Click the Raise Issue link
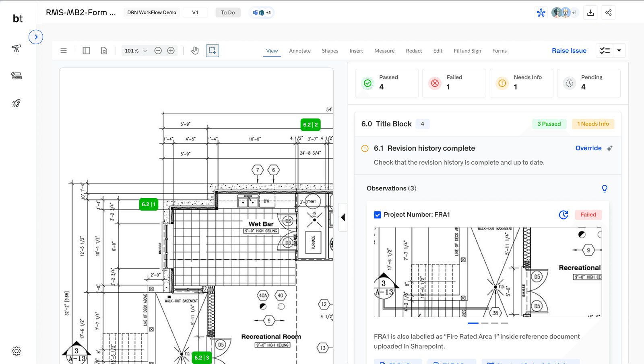The width and height of the screenshot is (644, 364). pyautogui.click(x=569, y=51)
